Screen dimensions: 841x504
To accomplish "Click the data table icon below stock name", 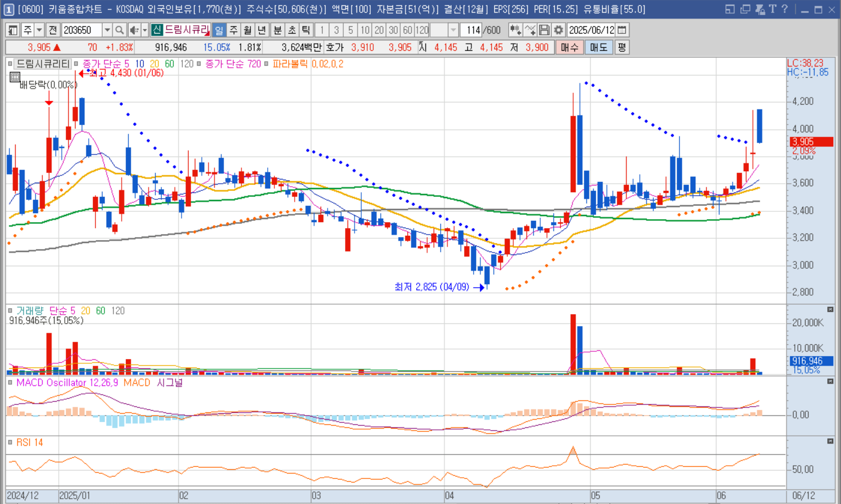I will pos(15,77).
